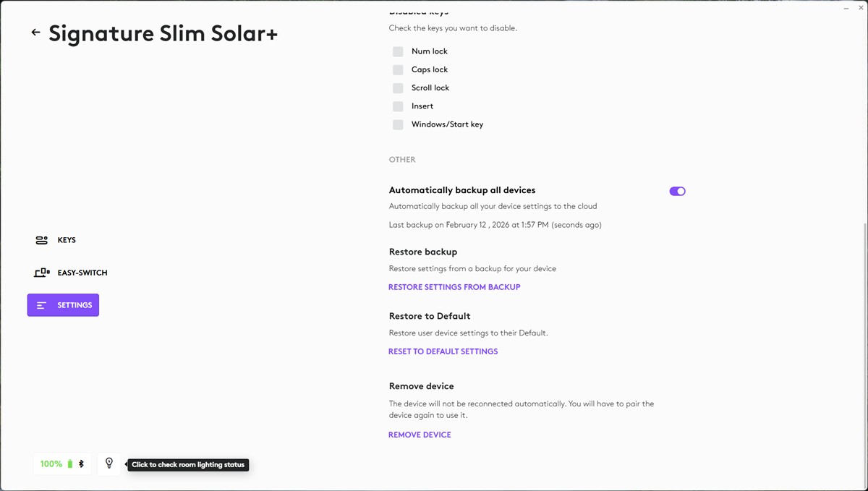Check the Caps lock checkbox

click(x=398, y=70)
